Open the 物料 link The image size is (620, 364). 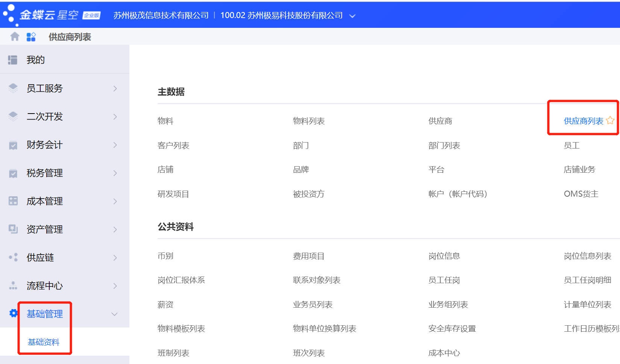[x=166, y=121]
